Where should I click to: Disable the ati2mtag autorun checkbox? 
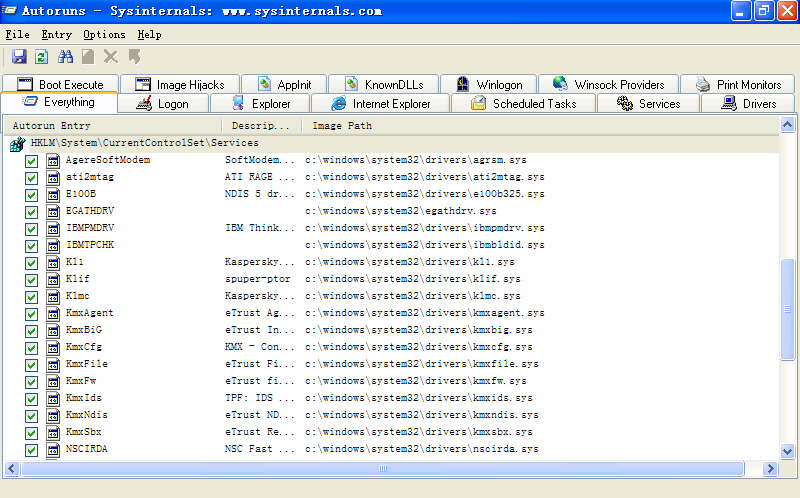[31, 178]
